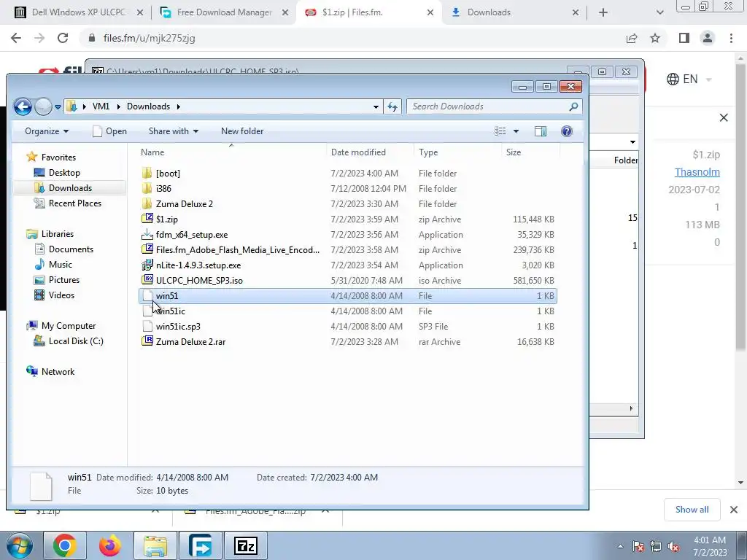Select the [boot] folder icon
747x560 pixels.
coord(147,173)
